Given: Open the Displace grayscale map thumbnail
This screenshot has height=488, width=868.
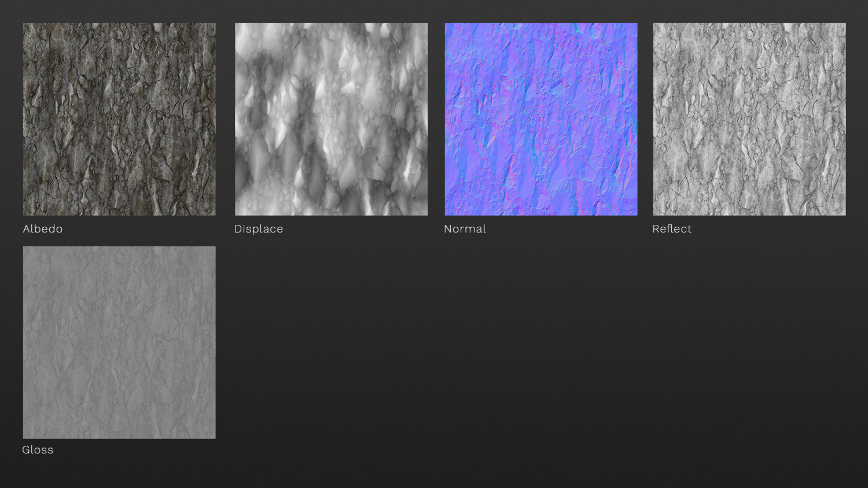Looking at the screenshot, I should (x=331, y=119).
